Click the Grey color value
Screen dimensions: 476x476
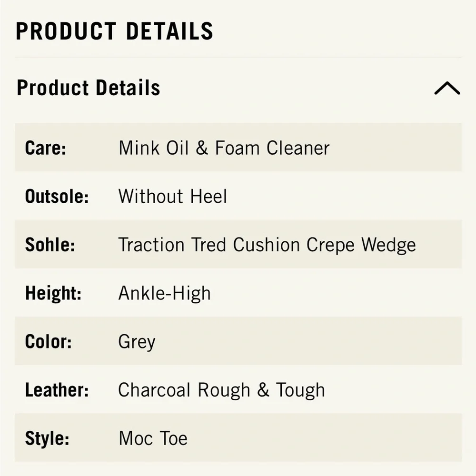[x=137, y=341]
